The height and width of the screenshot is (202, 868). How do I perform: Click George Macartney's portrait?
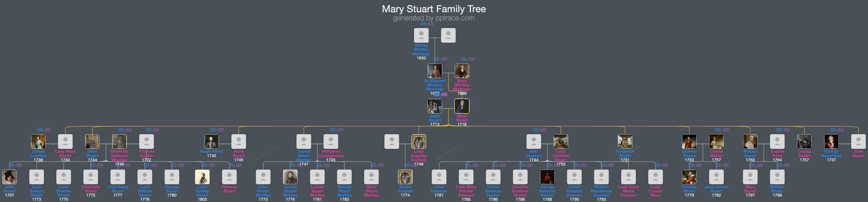pyautogui.click(x=831, y=142)
